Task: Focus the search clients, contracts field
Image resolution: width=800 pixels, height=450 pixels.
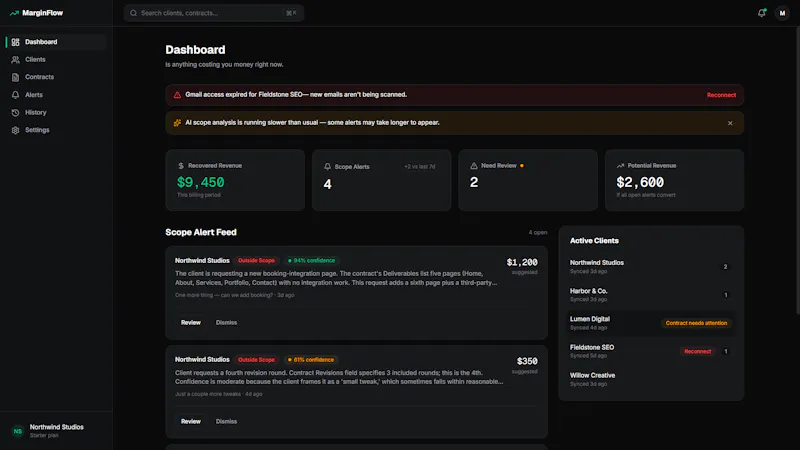Action: click(x=214, y=13)
